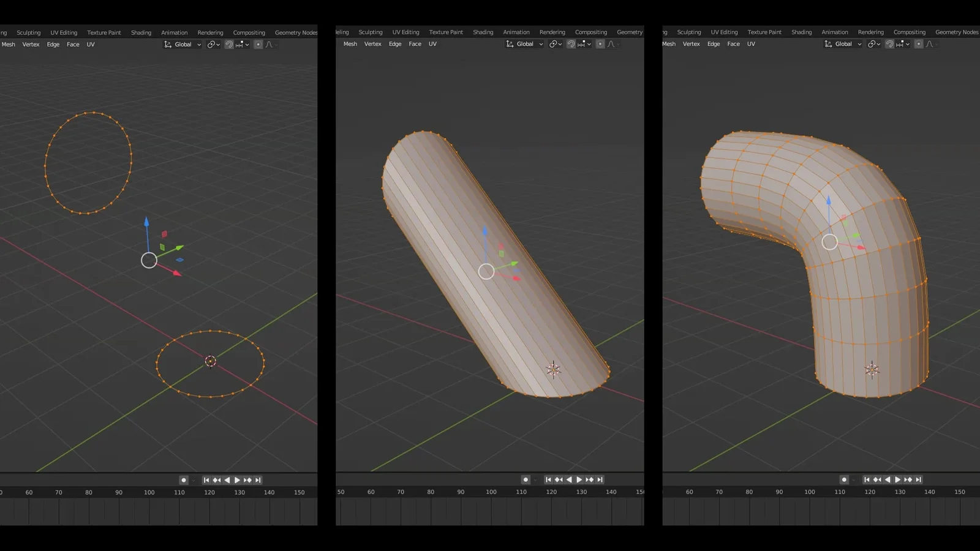Jump to first frame in middle timeline
980x551 pixels.
[548, 480]
